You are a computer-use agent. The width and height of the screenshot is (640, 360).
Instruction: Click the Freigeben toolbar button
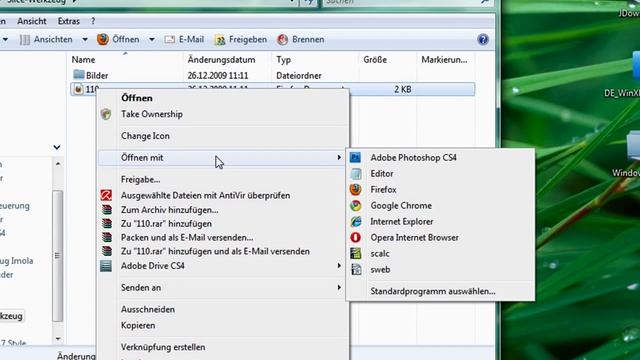[241, 40]
